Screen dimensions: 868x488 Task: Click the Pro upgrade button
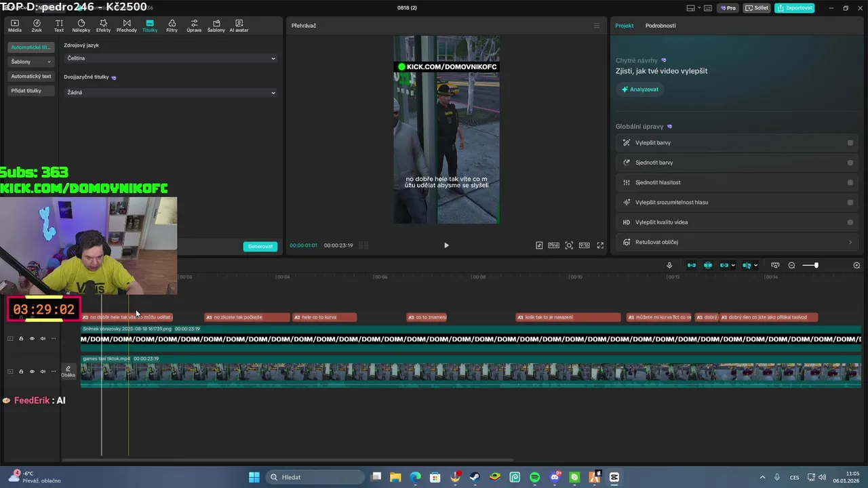pos(728,8)
